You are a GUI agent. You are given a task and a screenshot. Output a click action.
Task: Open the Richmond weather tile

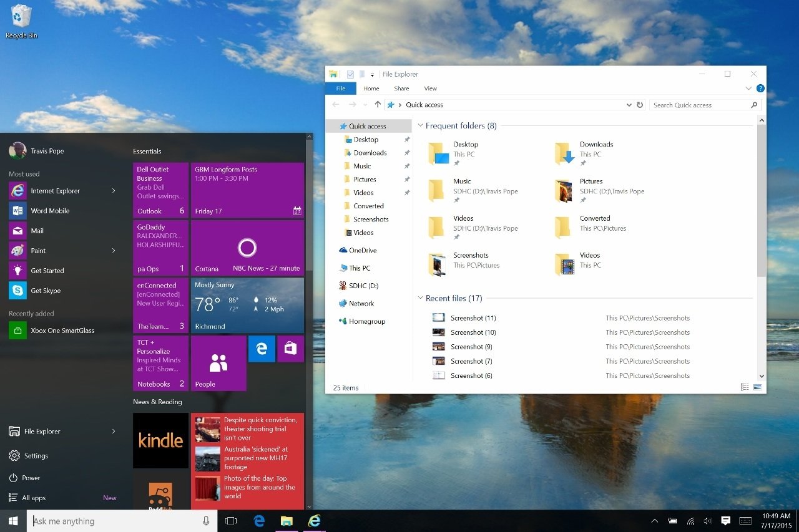247,306
